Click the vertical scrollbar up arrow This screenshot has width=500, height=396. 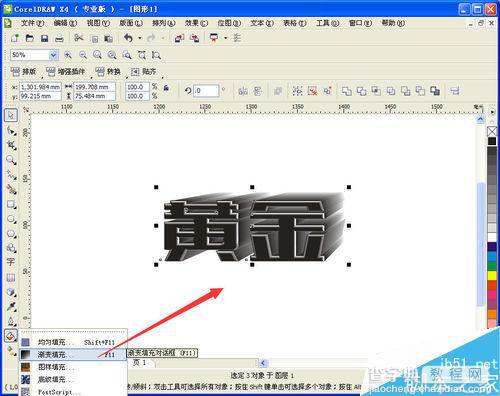480,119
